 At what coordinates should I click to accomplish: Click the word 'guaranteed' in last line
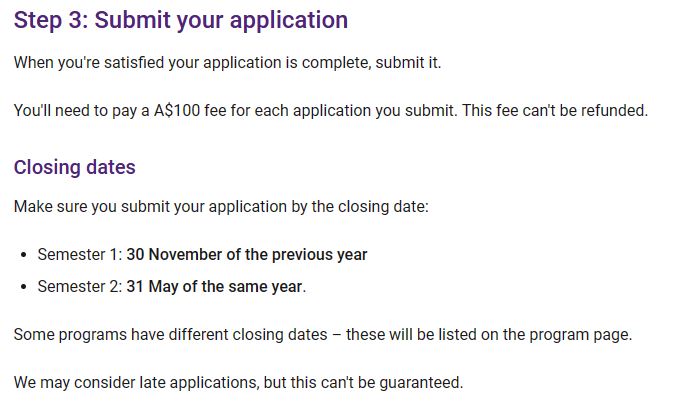[x=419, y=383]
